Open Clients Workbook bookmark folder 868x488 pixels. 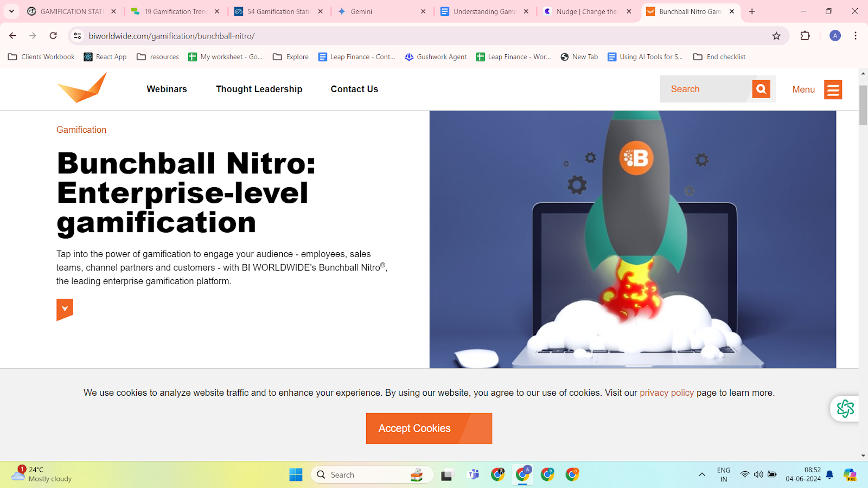coord(41,56)
